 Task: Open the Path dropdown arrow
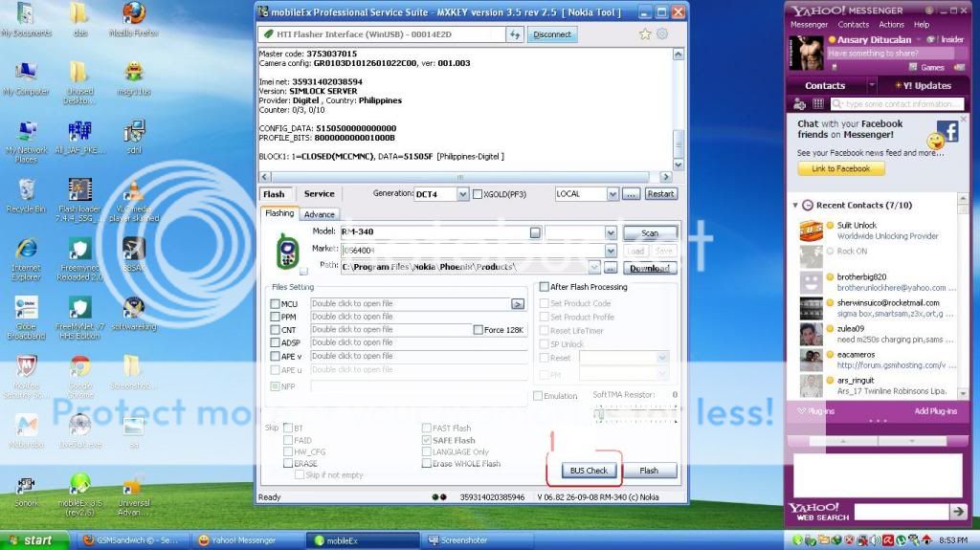(593, 268)
